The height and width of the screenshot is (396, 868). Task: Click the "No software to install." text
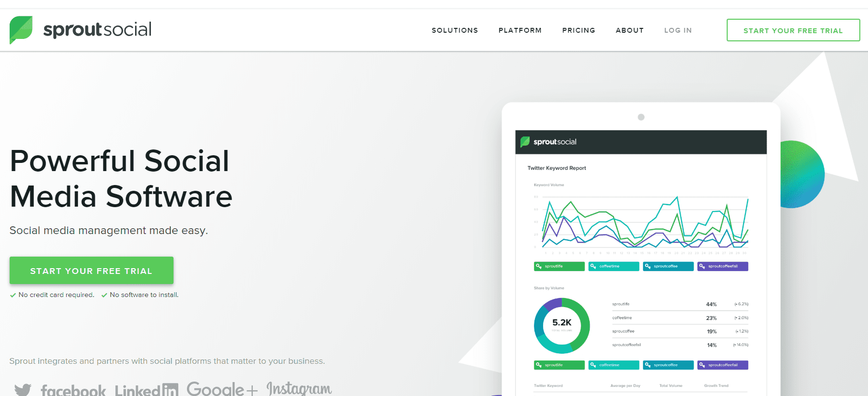(144, 295)
